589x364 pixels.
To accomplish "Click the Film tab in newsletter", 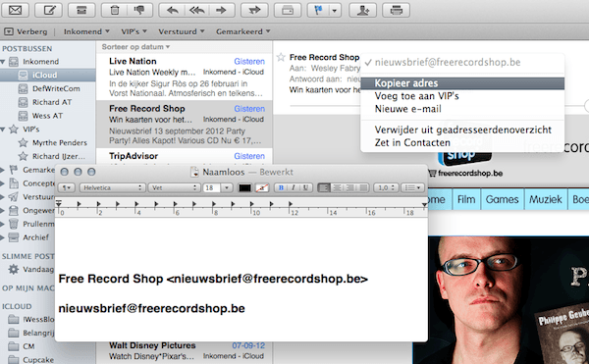I will pos(466,199).
